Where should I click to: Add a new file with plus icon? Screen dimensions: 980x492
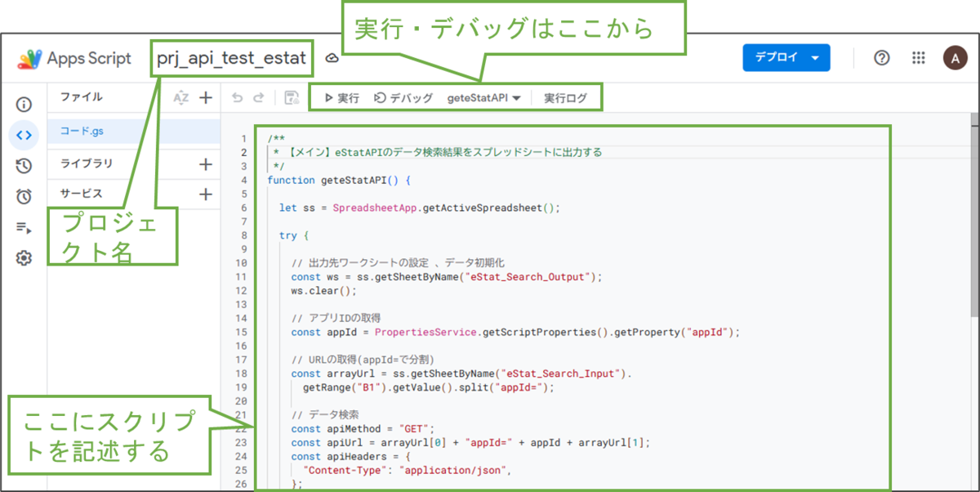pos(206,97)
